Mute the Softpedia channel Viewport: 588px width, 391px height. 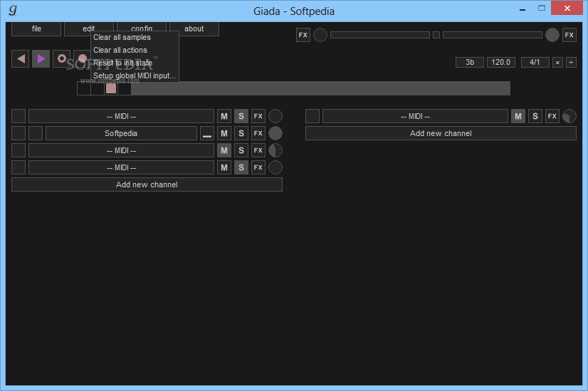coord(224,133)
